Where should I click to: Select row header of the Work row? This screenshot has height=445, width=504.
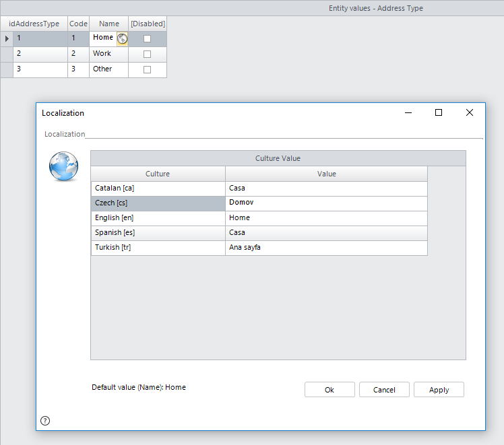click(x=7, y=55)
